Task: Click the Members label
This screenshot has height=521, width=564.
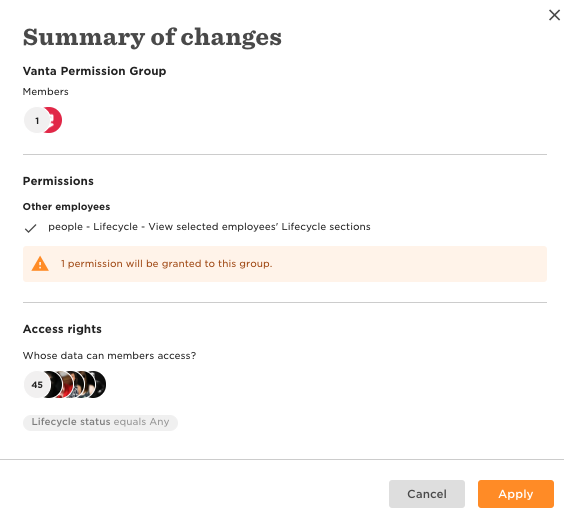Action: (45, 91)
